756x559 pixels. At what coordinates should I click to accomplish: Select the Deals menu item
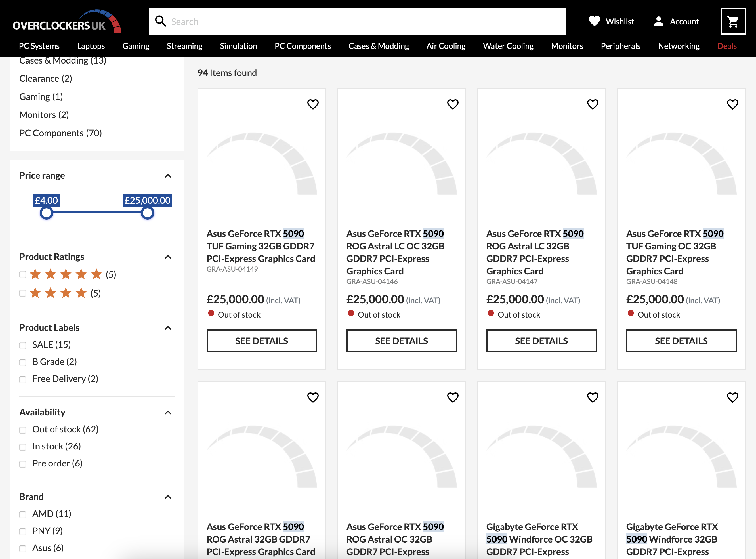(x=726, y=46)
